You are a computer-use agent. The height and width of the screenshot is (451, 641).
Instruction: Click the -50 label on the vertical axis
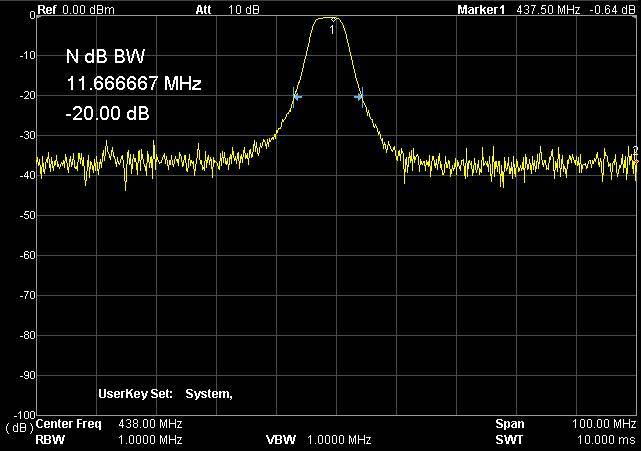[x=19, y=215]
